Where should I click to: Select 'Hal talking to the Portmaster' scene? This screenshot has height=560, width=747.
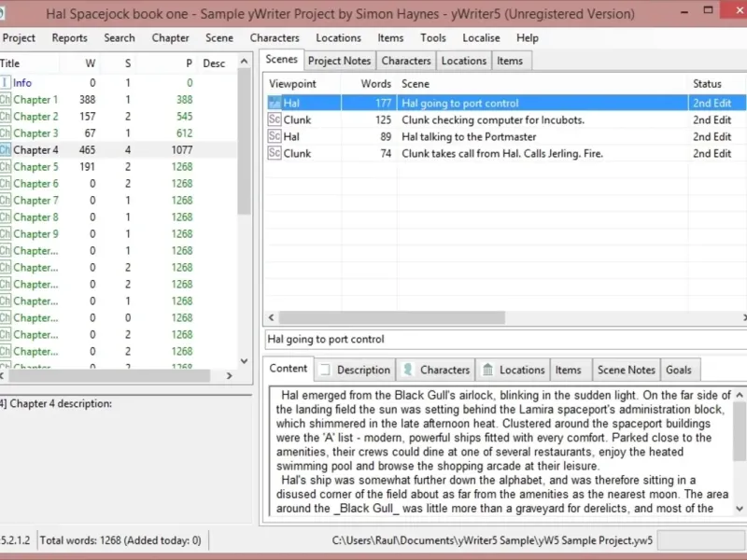[x=506, y=136]
